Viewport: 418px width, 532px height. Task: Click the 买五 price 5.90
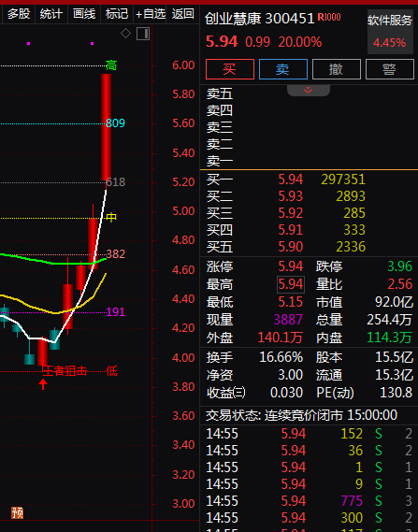291,247
